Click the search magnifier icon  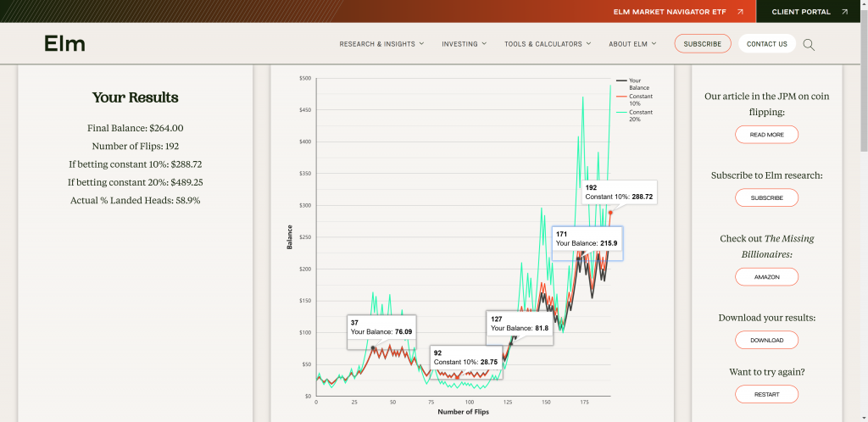point(809,44)
